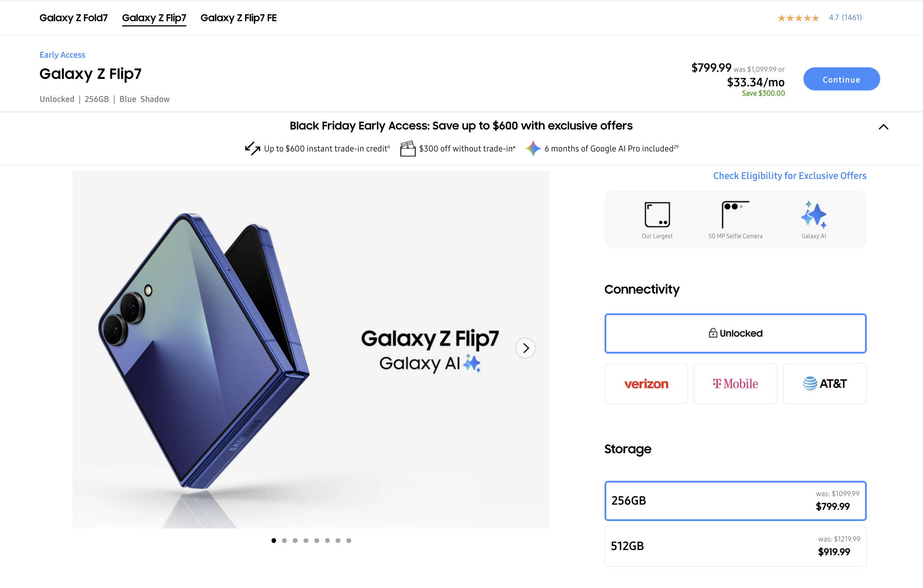923x588 pixels.
Task: Advance the image carousel with the next arrow
Action: tap(526, 348)
